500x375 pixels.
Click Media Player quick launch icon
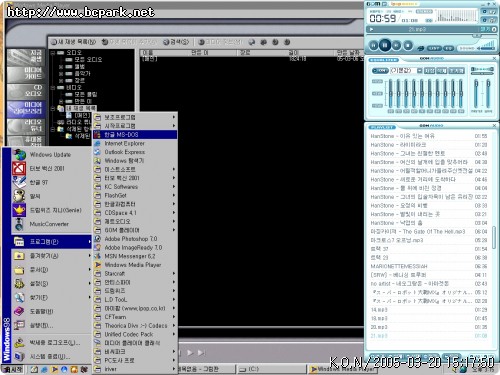(54, 369)
